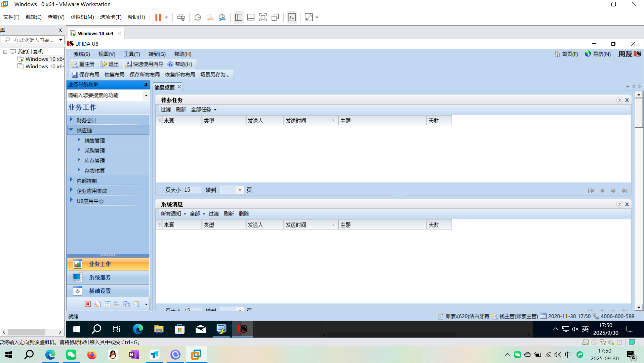Click the red grid icon in sidebar bottom strip
The height and width of the screenshot is (363, 644).
[x=88, y=304]
